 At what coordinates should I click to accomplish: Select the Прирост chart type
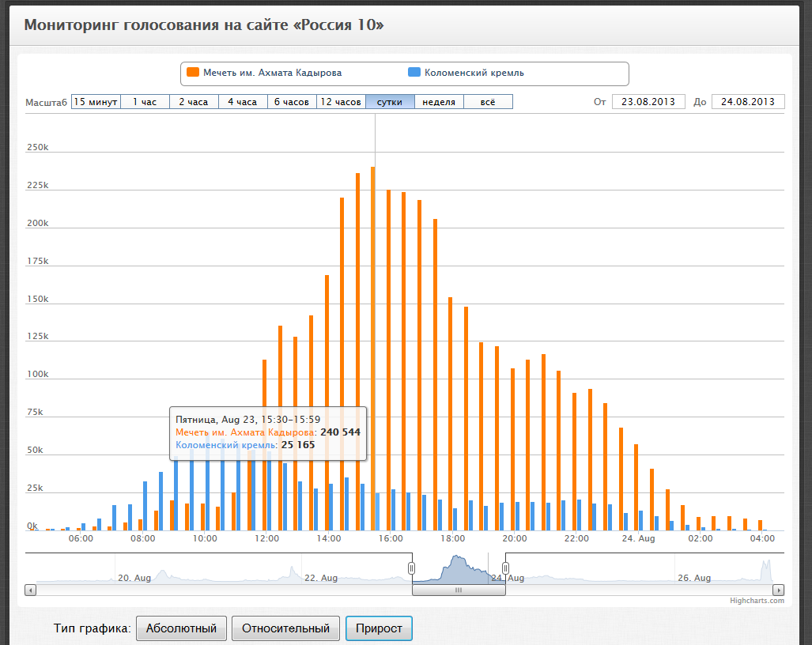pos(379,628)
